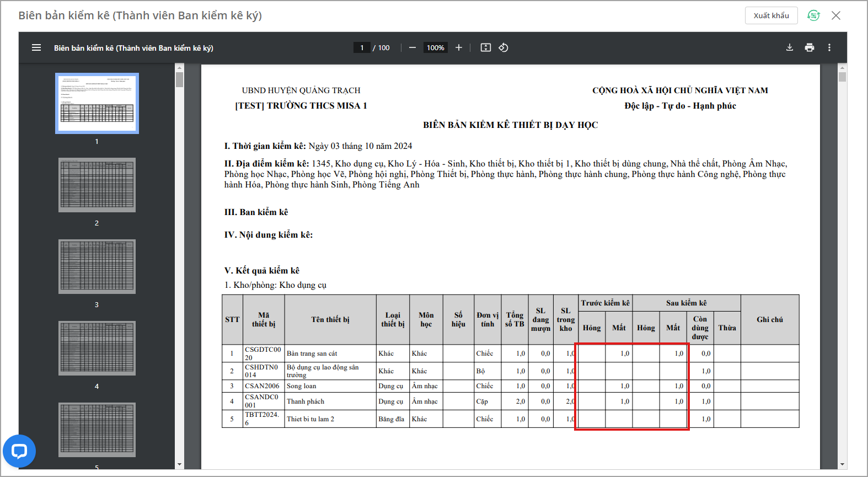Click the device code CSAN2006
The width and height of the screenshot is (868, 477).
pyautogui.click(x=262, y=386)
